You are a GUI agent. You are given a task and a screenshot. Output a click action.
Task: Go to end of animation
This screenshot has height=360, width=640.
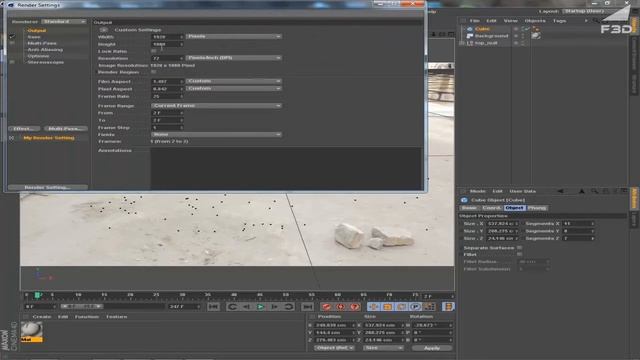tap(307, 307)
